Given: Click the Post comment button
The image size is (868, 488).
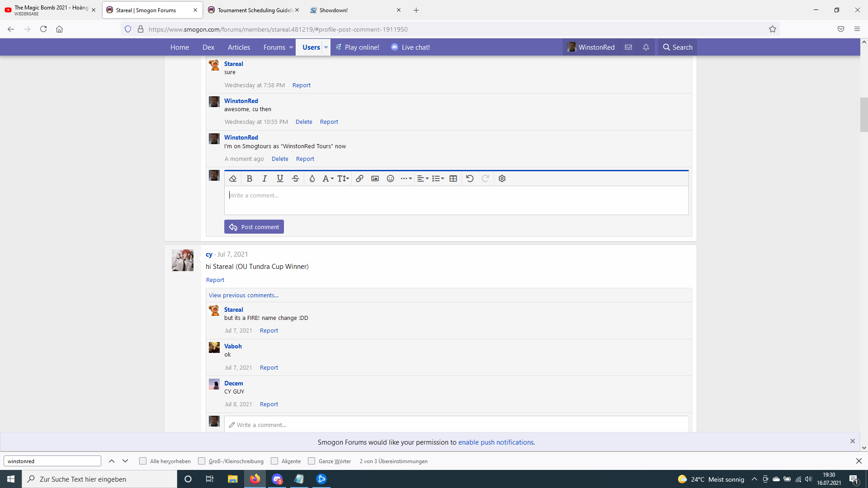Looking at the screenshot, I should point(254,227).
